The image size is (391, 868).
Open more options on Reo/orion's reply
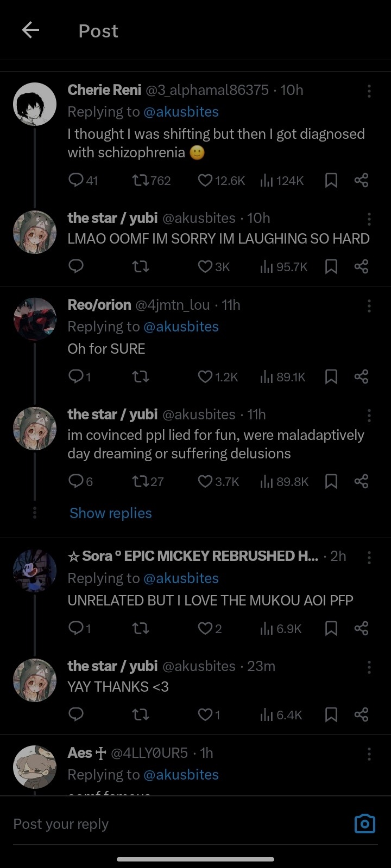(369, 306)
